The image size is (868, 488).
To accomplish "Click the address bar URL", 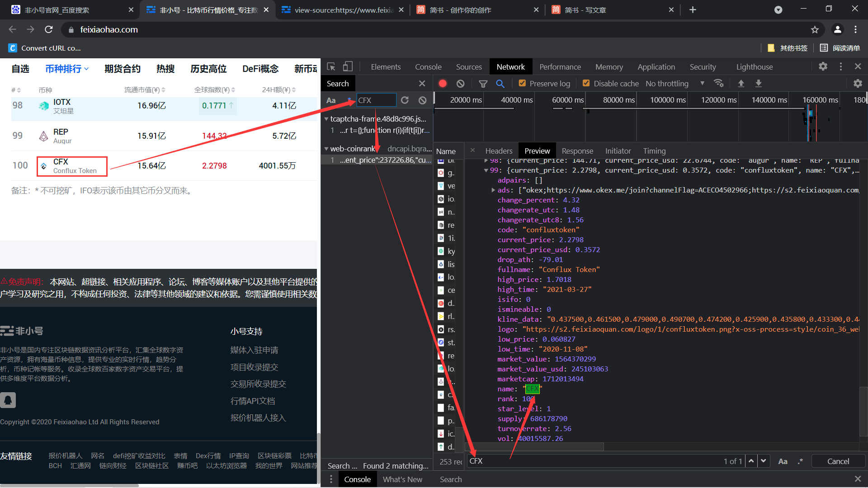I will pos(109,30).
